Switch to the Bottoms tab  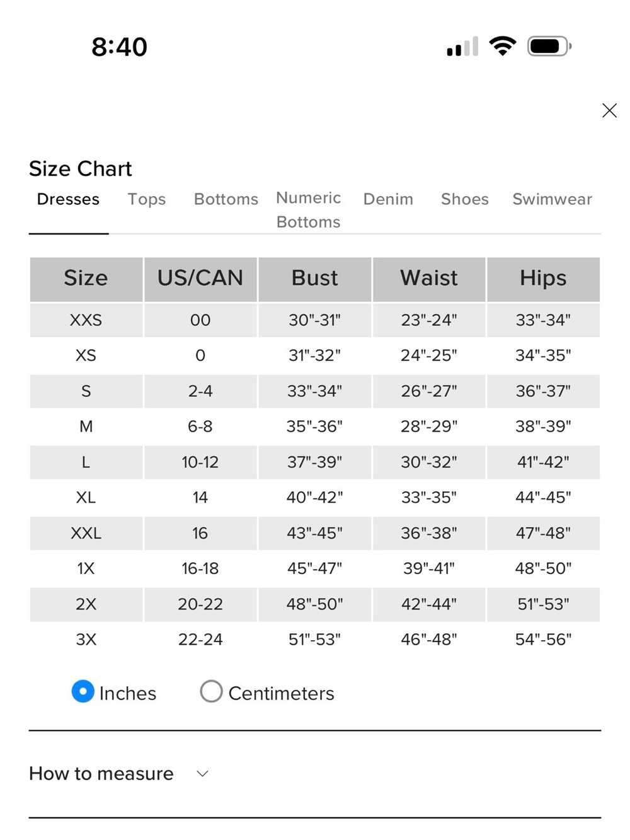[x=226, y=199]
